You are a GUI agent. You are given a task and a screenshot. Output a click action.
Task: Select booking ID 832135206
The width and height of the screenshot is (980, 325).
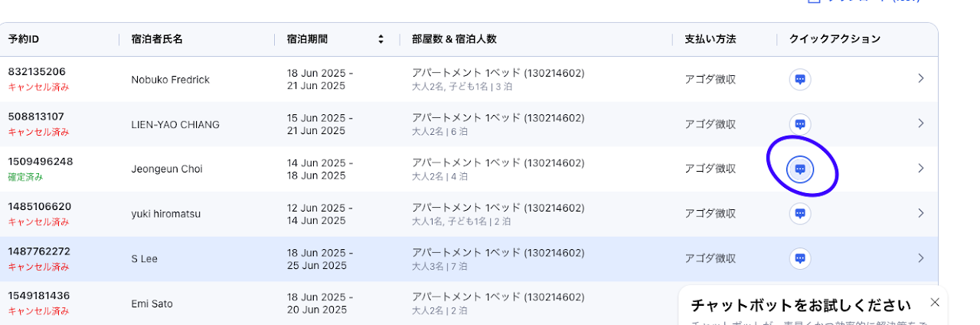(x=37, y=72)
